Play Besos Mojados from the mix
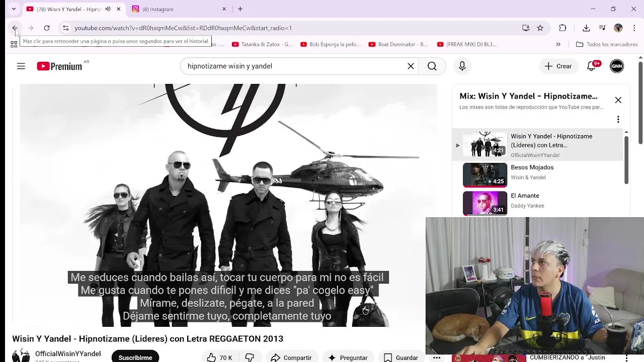This screenshot has height=362, width=644. pos(538,175)
